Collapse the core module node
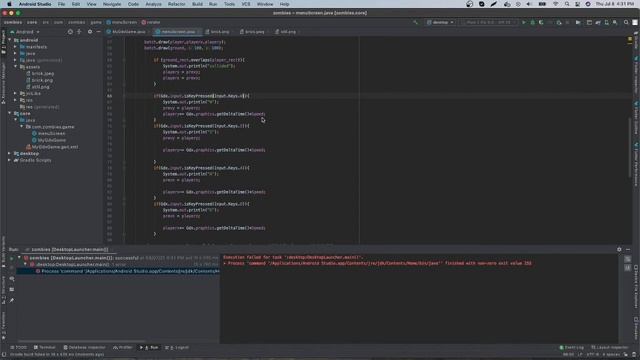 (10, 113)
